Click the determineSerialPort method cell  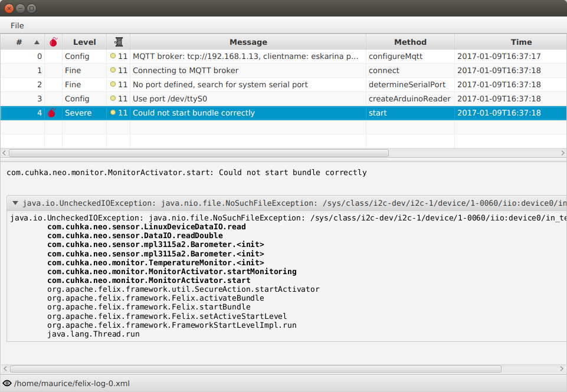[x=410, y=84]
